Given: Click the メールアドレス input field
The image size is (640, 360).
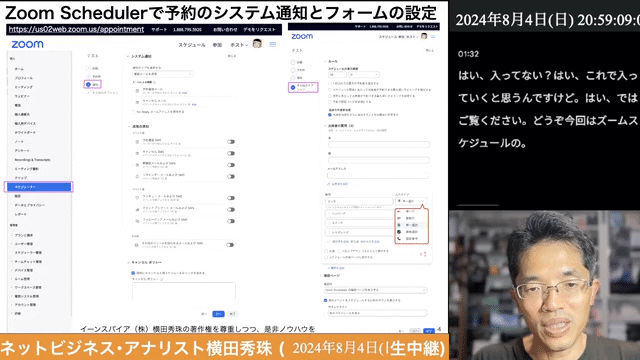Looking at the screenshot, I should 378,176.
